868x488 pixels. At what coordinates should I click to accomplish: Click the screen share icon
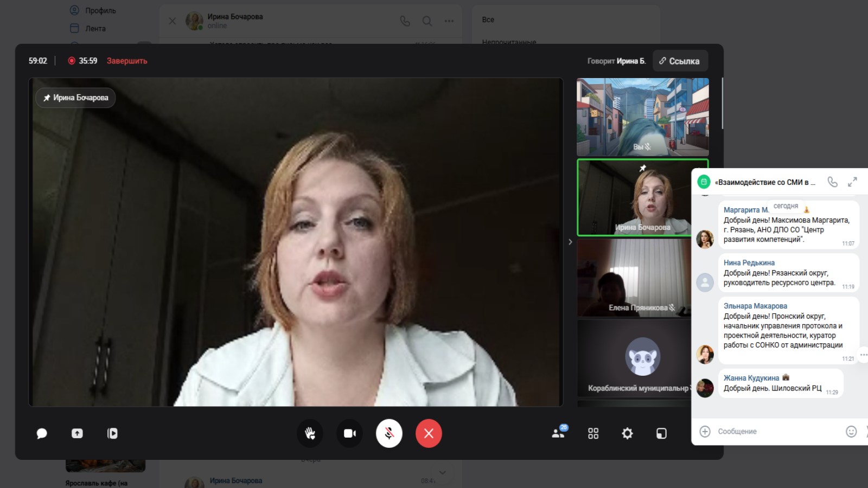77,433
